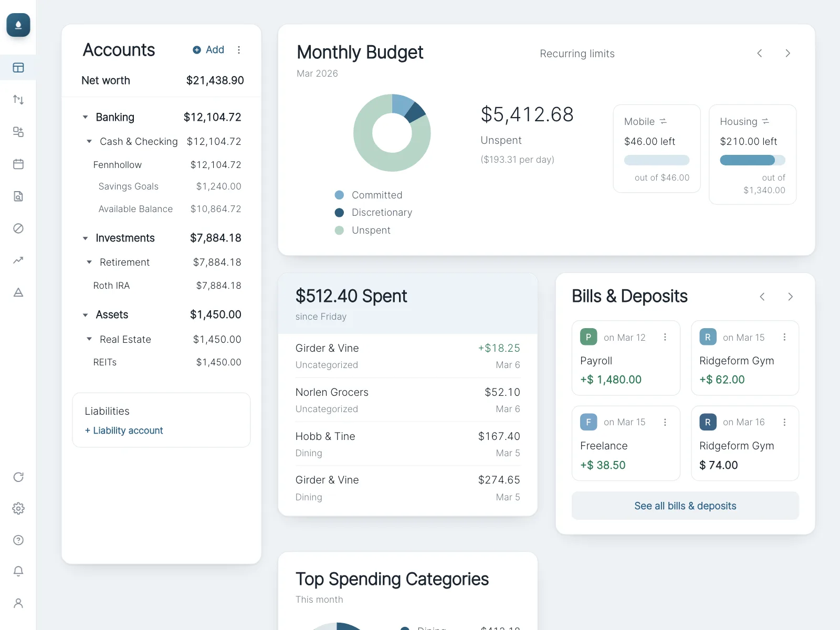
Task: Click the Housing limit progress bar
Action: click(752, 160)
